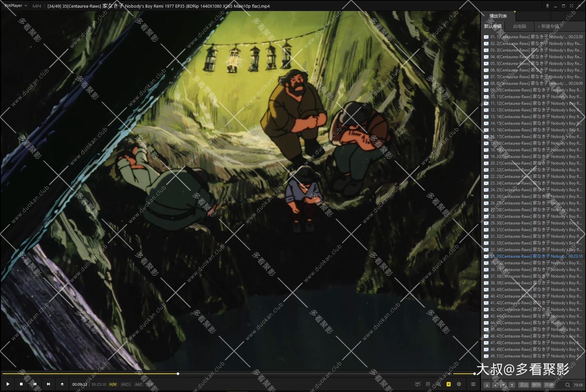586x392 pixels.
Task: Click the seek bar position handle
Action: pyautogui.click(x=178, y=374)
